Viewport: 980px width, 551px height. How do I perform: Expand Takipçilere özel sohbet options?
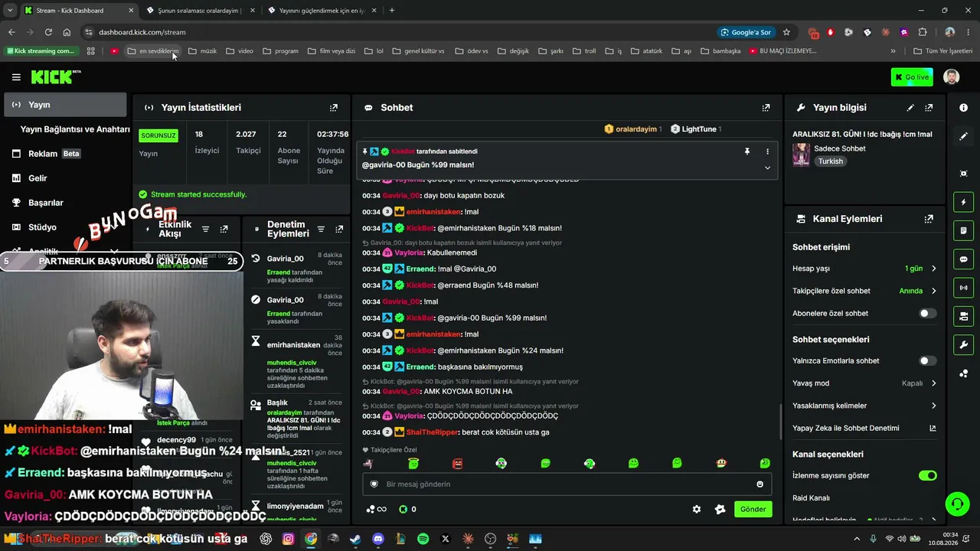point(933,291)
